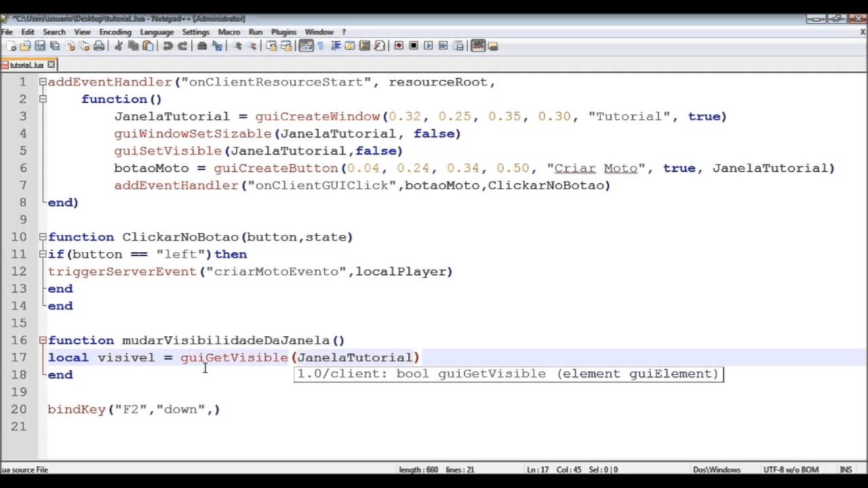Click the Close All toolbar icon
This screenshot has width=868, height=488.
[x=84, y=46]
